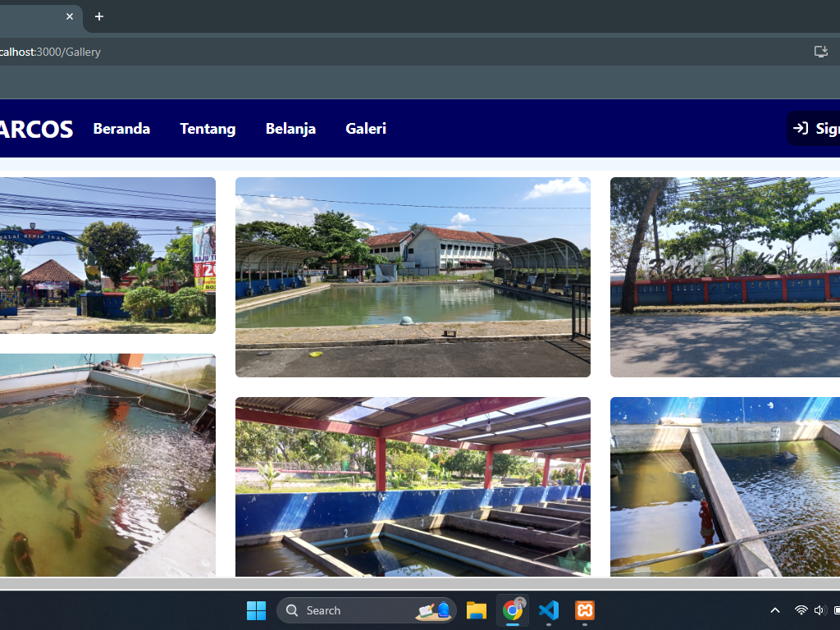Open the Windows Start menu
This screenshot has height=630, width=840.
256,610
